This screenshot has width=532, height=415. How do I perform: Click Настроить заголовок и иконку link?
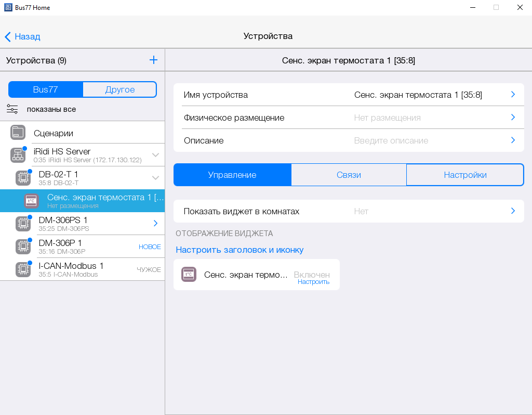click(x=240, y=250)
